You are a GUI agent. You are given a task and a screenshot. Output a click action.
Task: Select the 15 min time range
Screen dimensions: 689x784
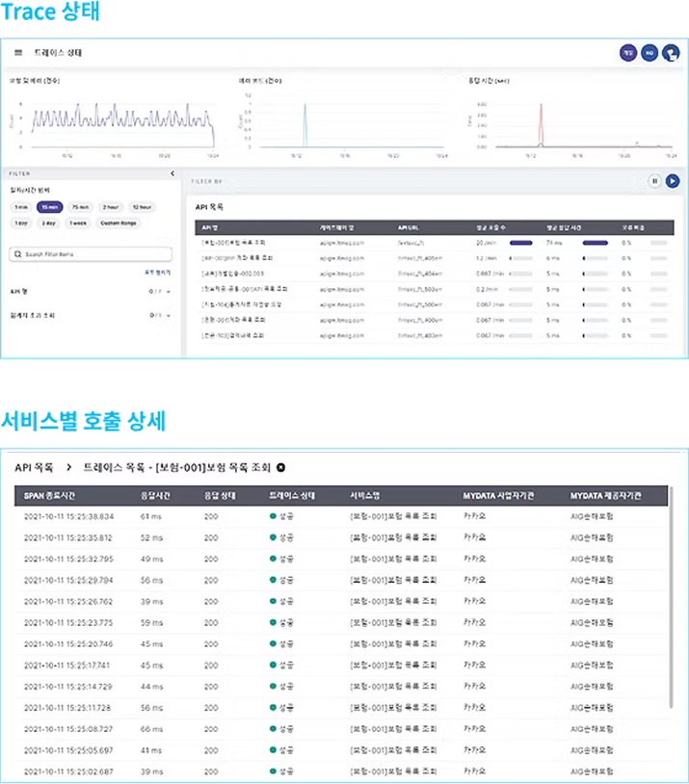[49, 207]
